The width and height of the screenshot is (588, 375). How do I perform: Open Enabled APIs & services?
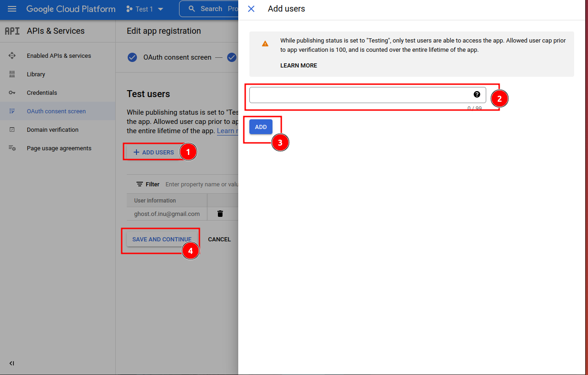59,55
